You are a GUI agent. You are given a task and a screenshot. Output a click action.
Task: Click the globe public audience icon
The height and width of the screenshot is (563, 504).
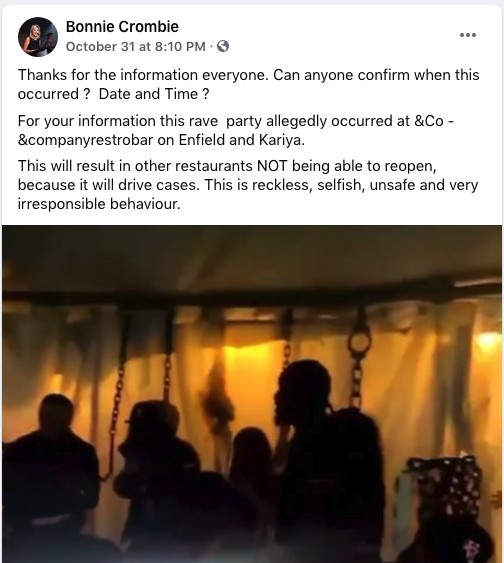tap(223, 46)
